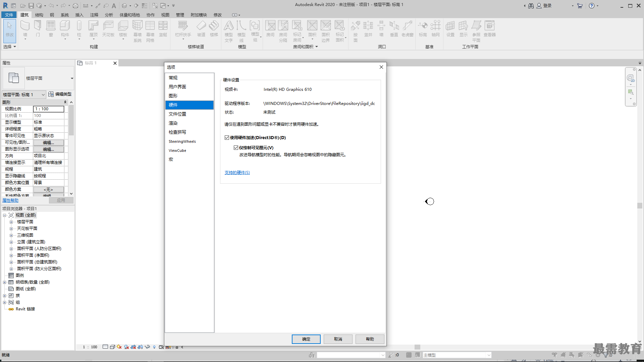
Task: Select the Window (窗) tool icon
Action: click(51, 26)
